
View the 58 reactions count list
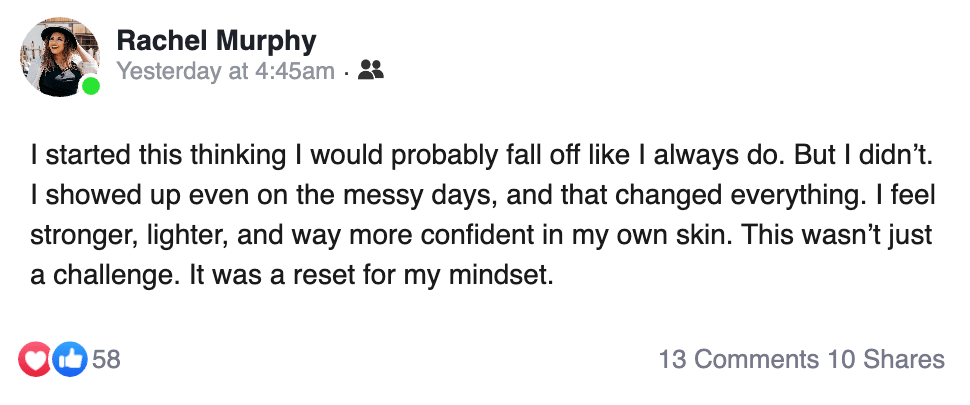pos(106,359)
